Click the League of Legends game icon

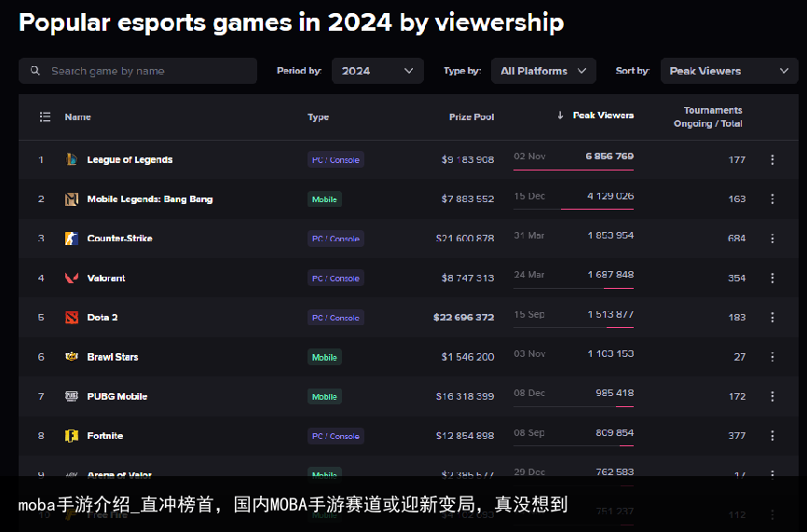[72, 159]
